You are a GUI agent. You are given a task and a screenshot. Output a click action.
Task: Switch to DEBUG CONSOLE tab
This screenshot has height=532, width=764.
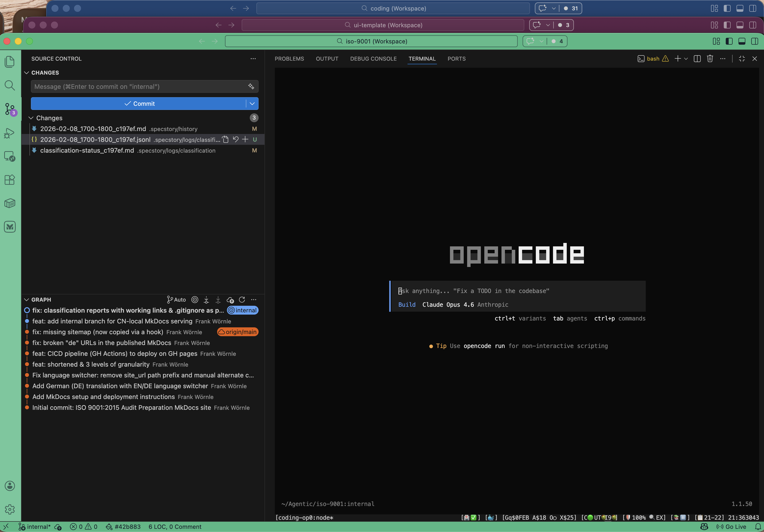point(373,59)
